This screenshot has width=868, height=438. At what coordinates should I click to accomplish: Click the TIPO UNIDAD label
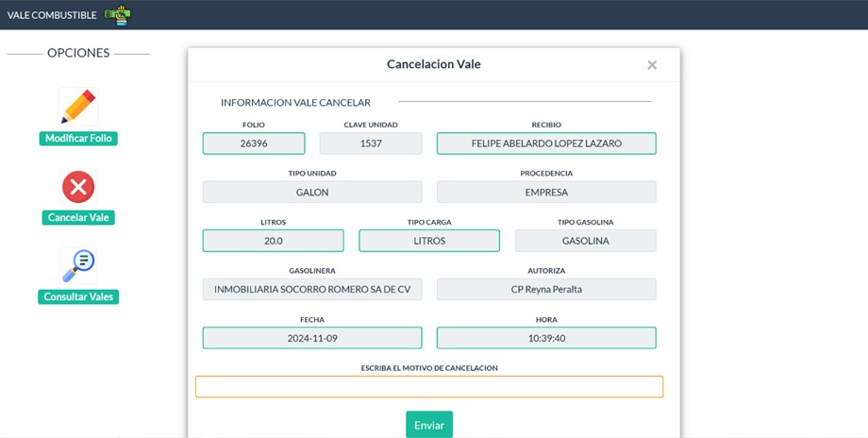[312, 174]
